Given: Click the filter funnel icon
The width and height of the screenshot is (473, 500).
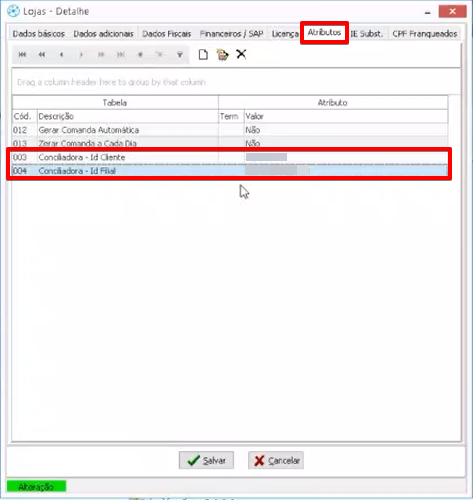Looking at the screenshot, I should click(x=180, y=55).
